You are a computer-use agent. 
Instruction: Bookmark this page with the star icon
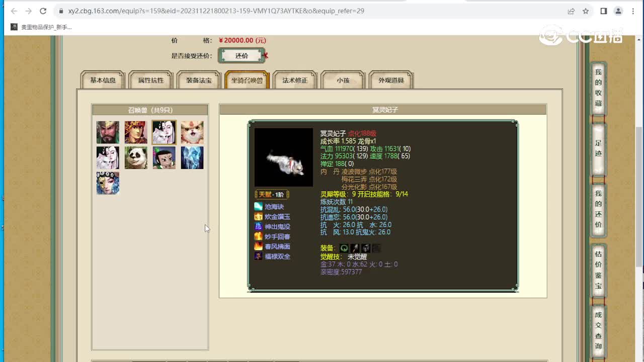coord(586,11)
